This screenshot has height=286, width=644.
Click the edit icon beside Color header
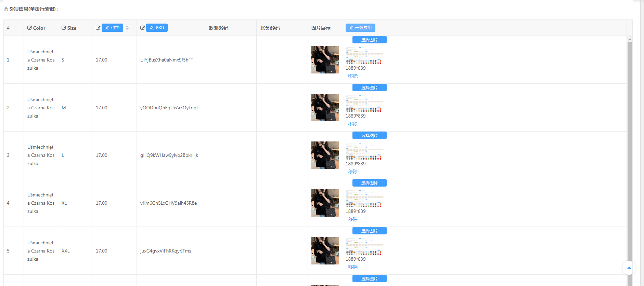[30, 28]
